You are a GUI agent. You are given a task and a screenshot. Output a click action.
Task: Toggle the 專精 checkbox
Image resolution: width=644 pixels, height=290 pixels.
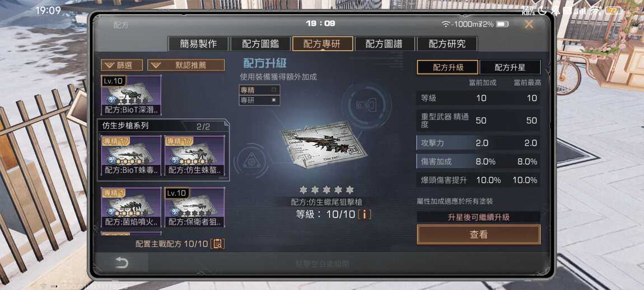274,89
